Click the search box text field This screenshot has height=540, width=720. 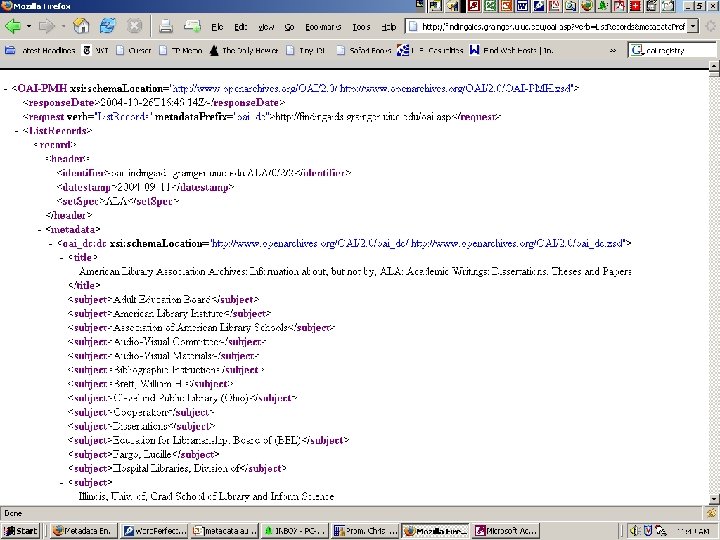[x=680, y=51]
